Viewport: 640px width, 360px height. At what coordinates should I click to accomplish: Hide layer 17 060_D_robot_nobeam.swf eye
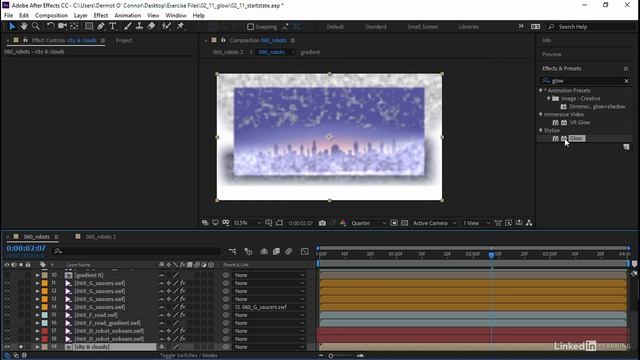pos(7,331)
